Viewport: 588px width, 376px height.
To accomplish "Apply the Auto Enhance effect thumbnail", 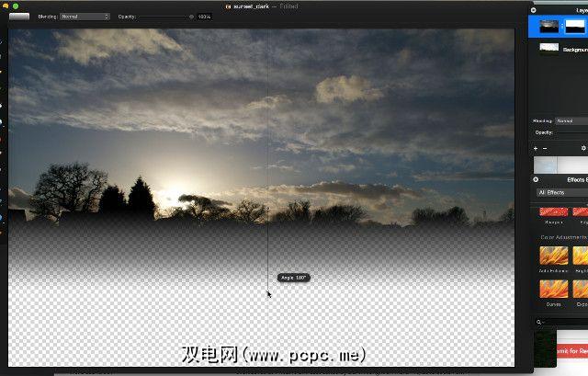I will point(553,256).
